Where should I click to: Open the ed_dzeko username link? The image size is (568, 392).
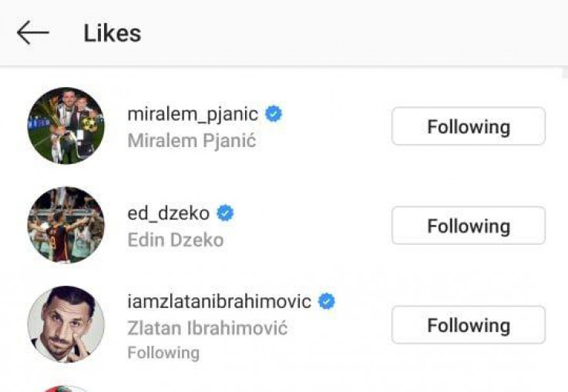[169, 213]
